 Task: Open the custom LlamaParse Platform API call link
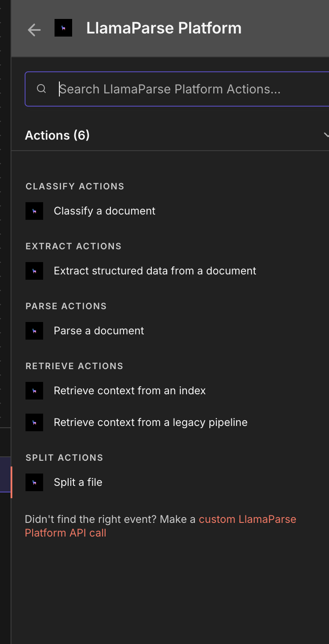click(161, 526)
